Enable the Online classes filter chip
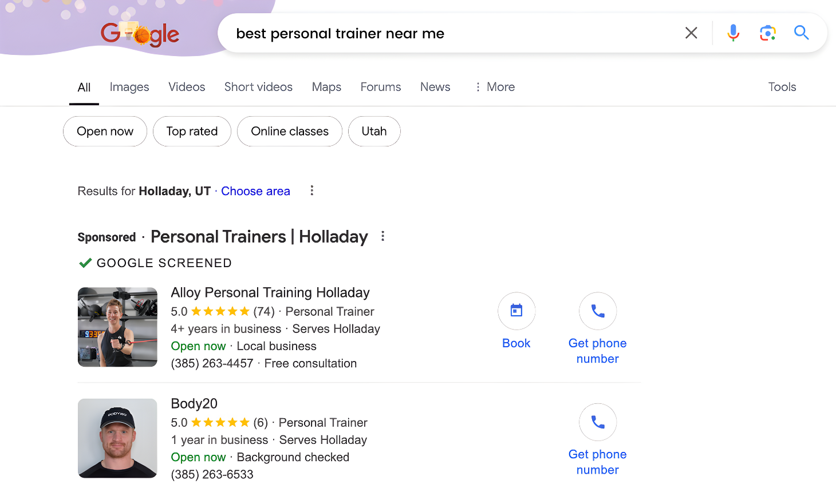This screenshot has height=504, width=836. [x=290, y=132]
